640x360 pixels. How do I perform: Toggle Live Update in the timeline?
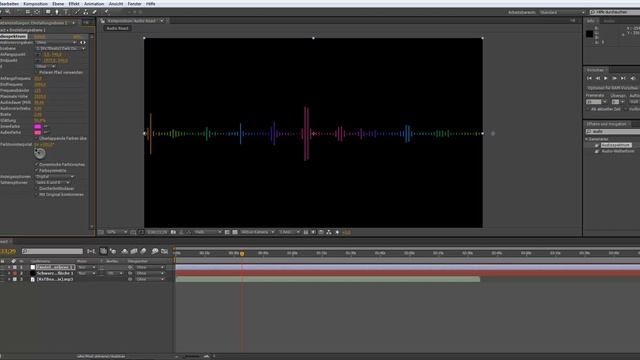pyautogui.click(x=103, y=251)
